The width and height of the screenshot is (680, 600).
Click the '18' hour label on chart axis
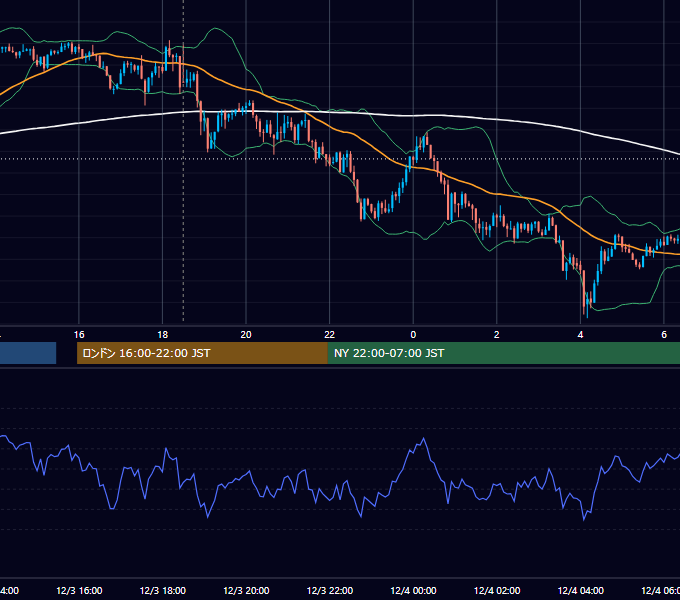[163, 335]
